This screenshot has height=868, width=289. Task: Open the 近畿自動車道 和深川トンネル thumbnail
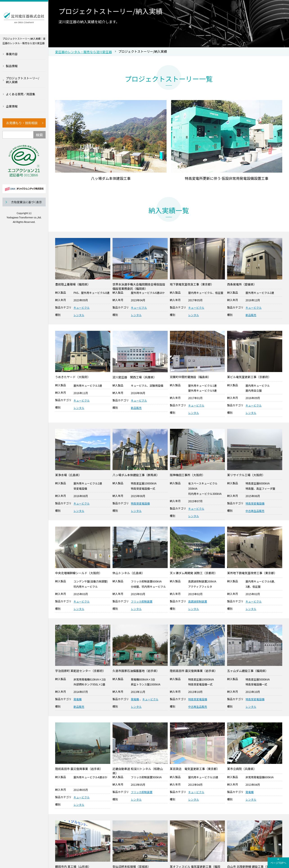(x=140, y=743)
